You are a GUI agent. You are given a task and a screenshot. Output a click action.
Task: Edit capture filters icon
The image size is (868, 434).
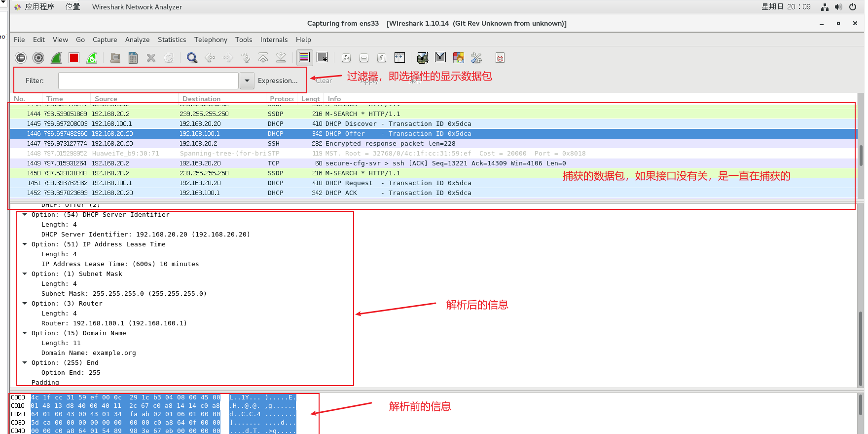[x=423, y=58]
